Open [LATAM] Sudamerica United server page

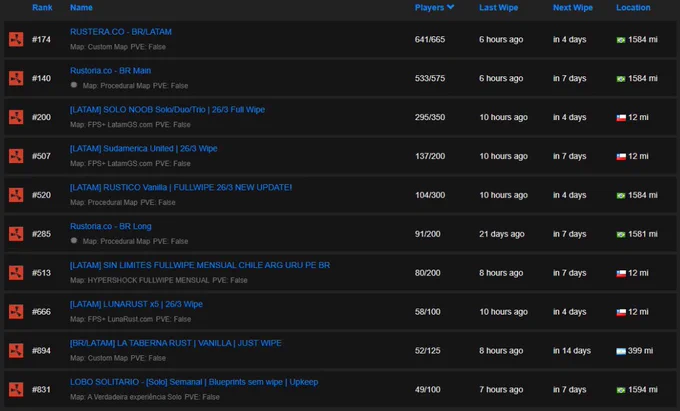coord(144,148)
